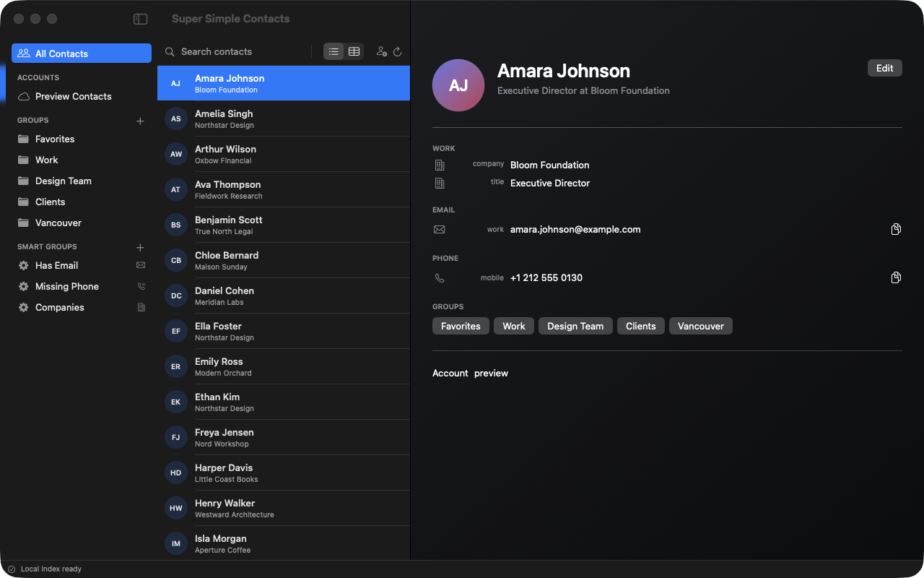
Task: Click Executive Director title value
Action: (550, 183)
